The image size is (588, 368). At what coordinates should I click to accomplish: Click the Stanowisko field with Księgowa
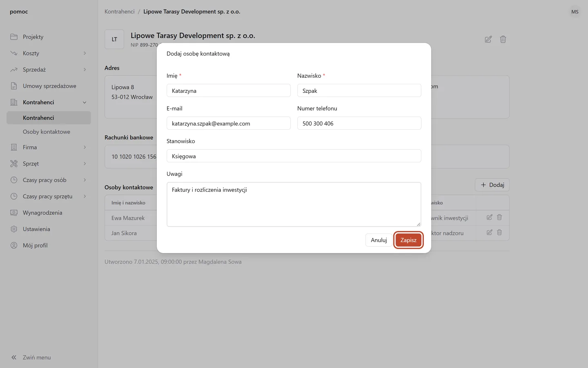pos(294,156)
